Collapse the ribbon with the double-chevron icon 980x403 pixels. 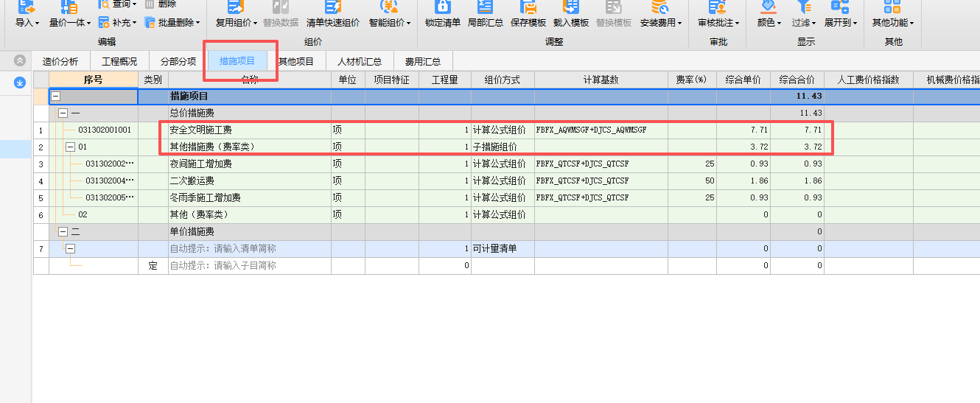(20, 60)
